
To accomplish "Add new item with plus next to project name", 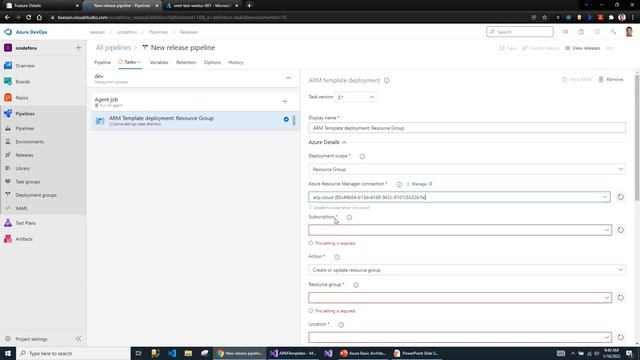I will click(x=78, y=48).
